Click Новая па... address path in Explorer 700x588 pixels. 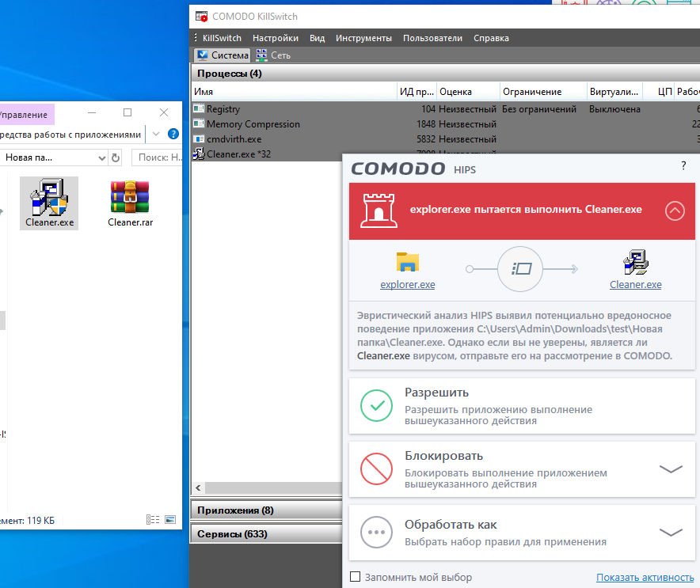[x=29, y=157]
